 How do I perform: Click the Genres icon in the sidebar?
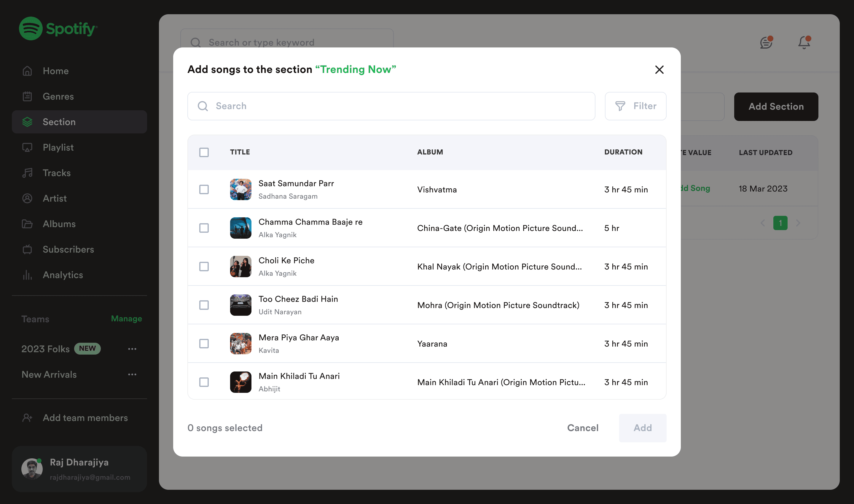click(x=27, y=96)
